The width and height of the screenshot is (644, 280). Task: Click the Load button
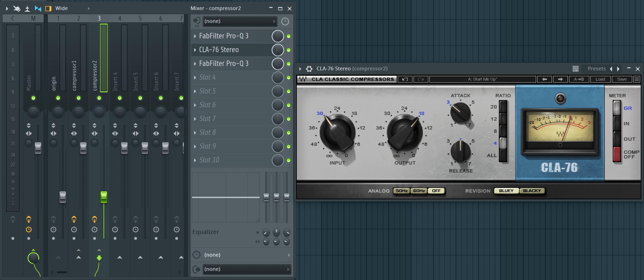click(600, 79)
